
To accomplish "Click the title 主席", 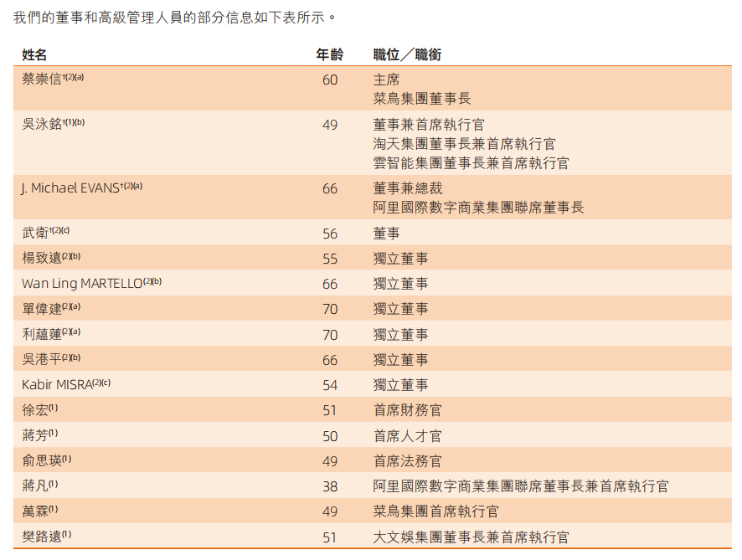I will tap(386, 80).
